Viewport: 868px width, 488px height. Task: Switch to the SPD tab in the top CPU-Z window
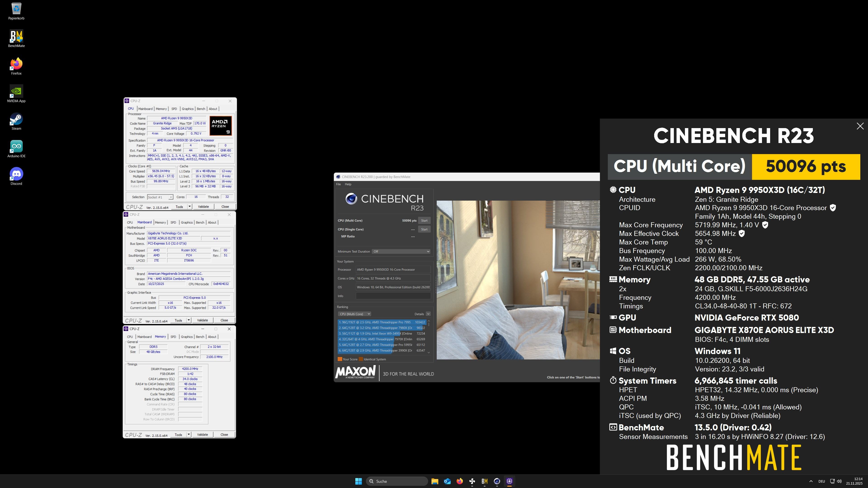(x=174, y=109)
